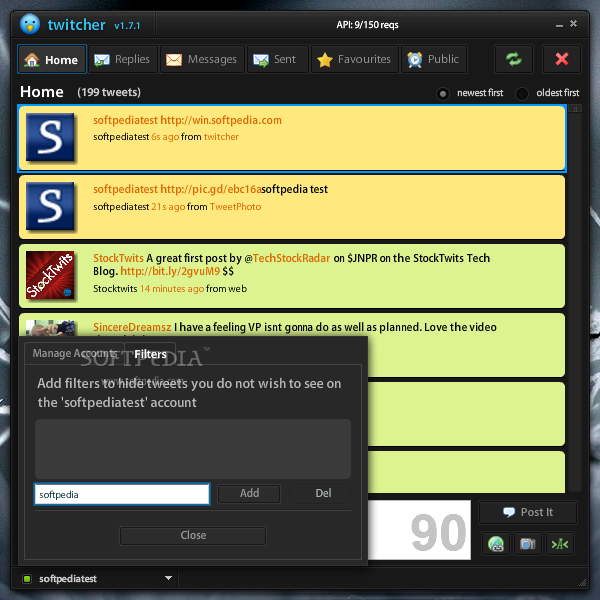The image size is (600, 600).
Task: Click the 14 minutes ago timestamp
Action: click(x=172, y=289)
